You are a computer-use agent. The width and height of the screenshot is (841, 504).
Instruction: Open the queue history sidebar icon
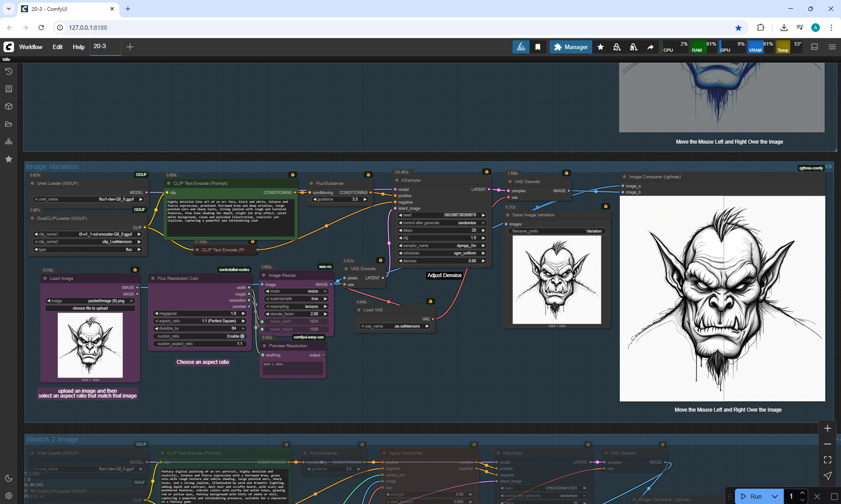(x=8, y=71)
